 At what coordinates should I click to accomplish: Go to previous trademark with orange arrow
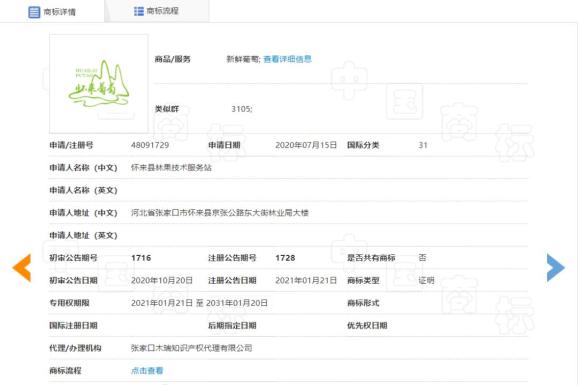tap(22, 268)
